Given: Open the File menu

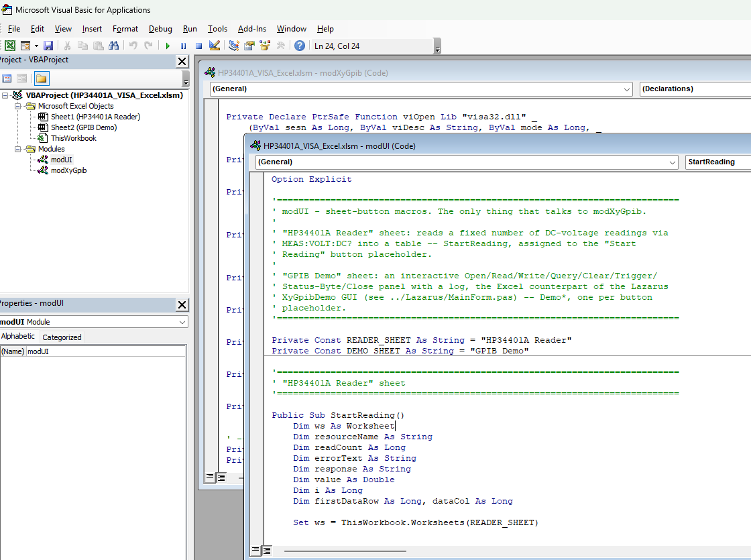Looking at the screenshot, I should 14,29.
